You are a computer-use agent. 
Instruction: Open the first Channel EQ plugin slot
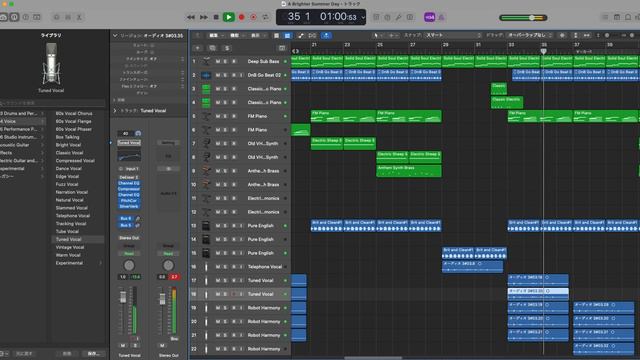[129, 183]
